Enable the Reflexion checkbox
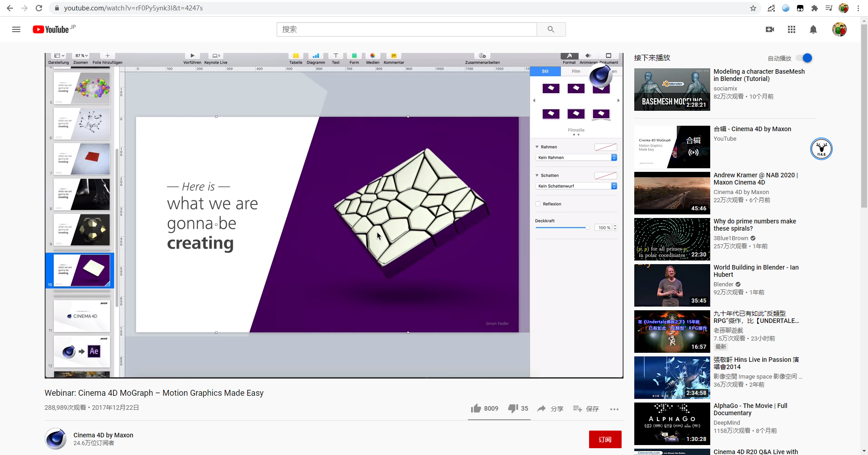The height and width of the screenshot is (455, 868). tap(538, 204)
